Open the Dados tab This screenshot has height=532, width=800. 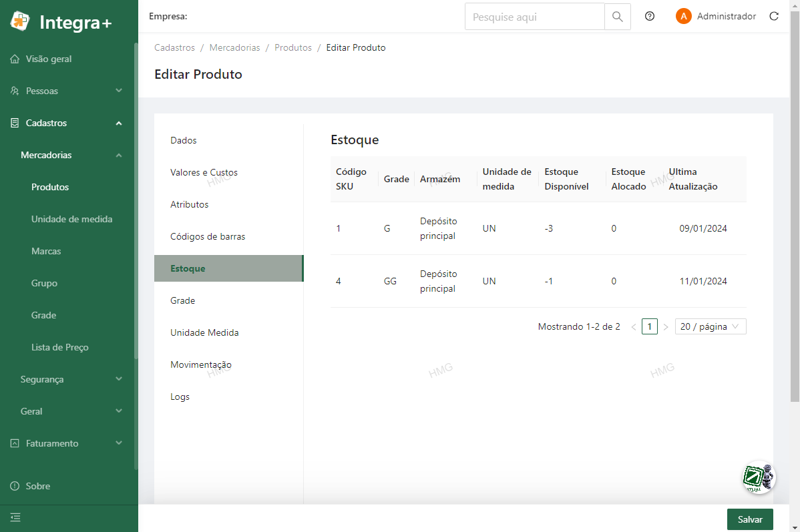[228, 140]
